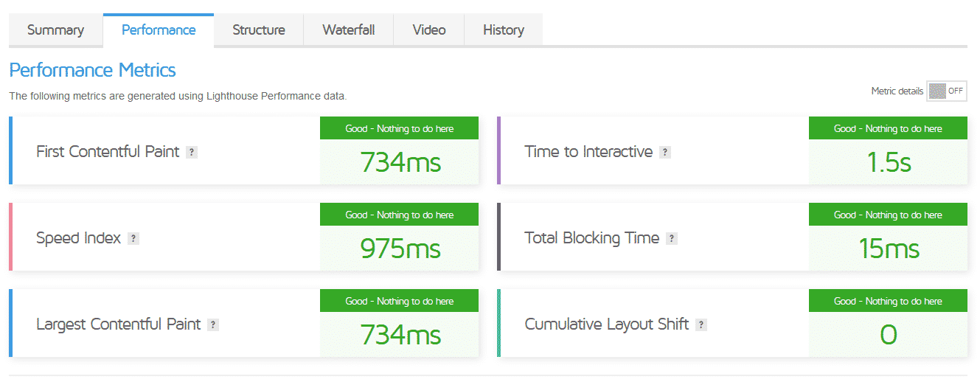Screen dimensions: 980x382
Task: Open the Speed Index help icon
Action: (133, 239)
